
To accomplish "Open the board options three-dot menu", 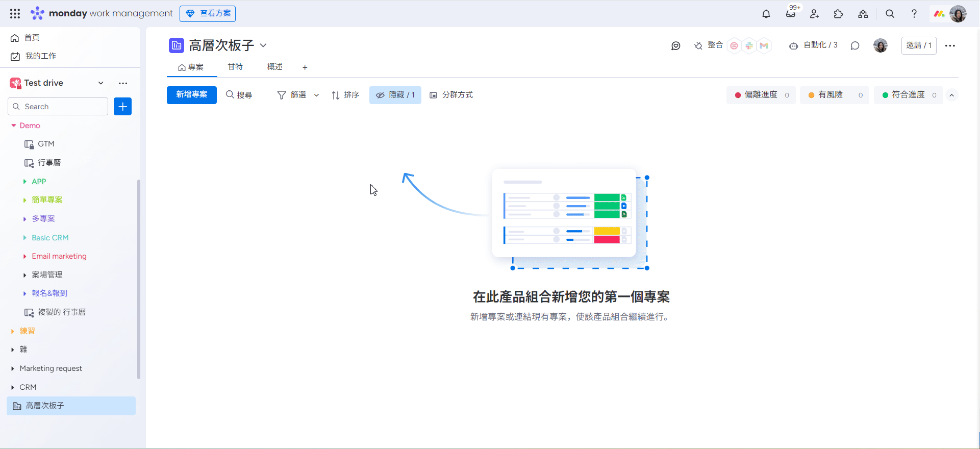I will coord(950,45).
